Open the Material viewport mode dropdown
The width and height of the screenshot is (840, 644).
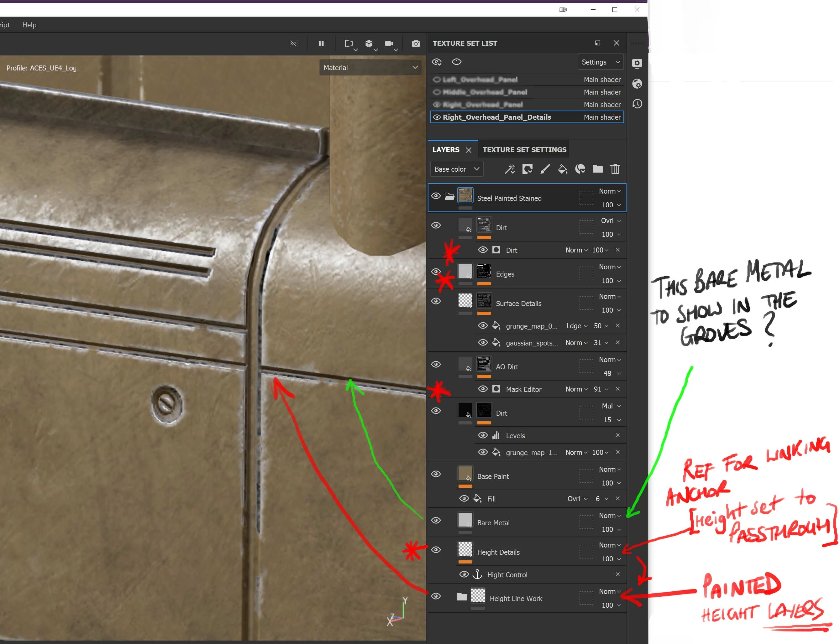(370, 67)
